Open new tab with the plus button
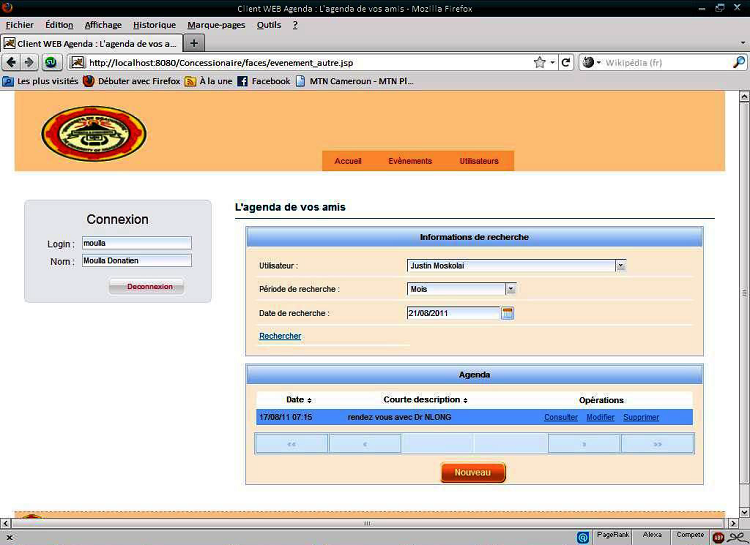This screenshot has height=545, width=750. [194, 43]
